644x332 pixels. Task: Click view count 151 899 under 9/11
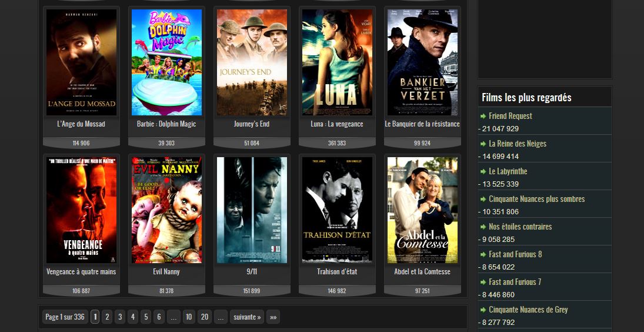[x=252, y=291]
